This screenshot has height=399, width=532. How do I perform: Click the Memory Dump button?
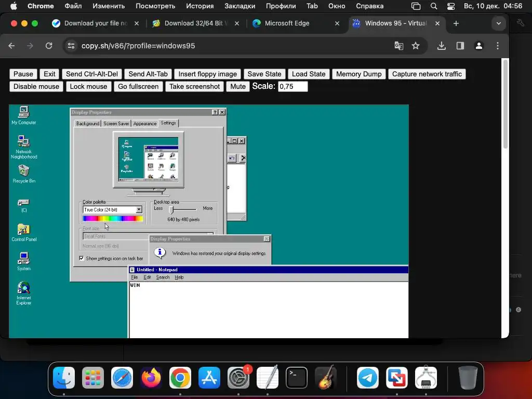point(358,74)
